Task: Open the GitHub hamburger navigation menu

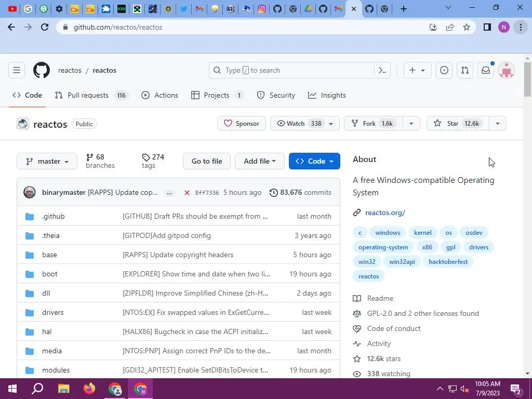Action: pos(17,70)
